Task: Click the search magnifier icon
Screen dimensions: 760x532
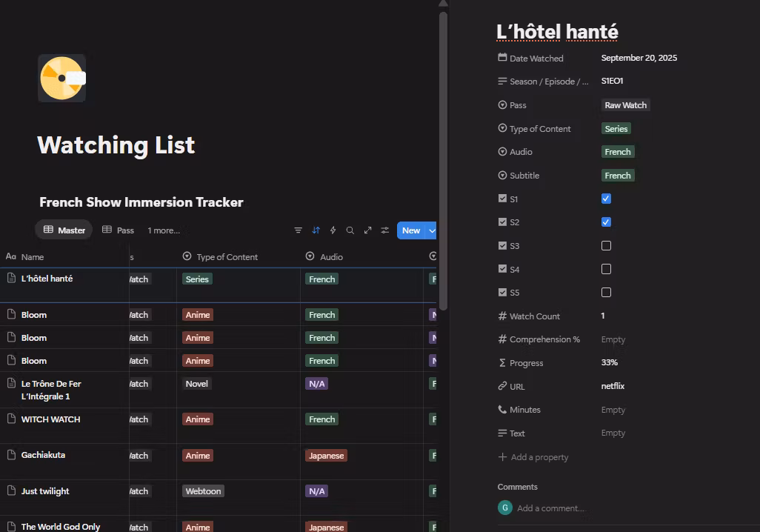Action: [350, 230]
